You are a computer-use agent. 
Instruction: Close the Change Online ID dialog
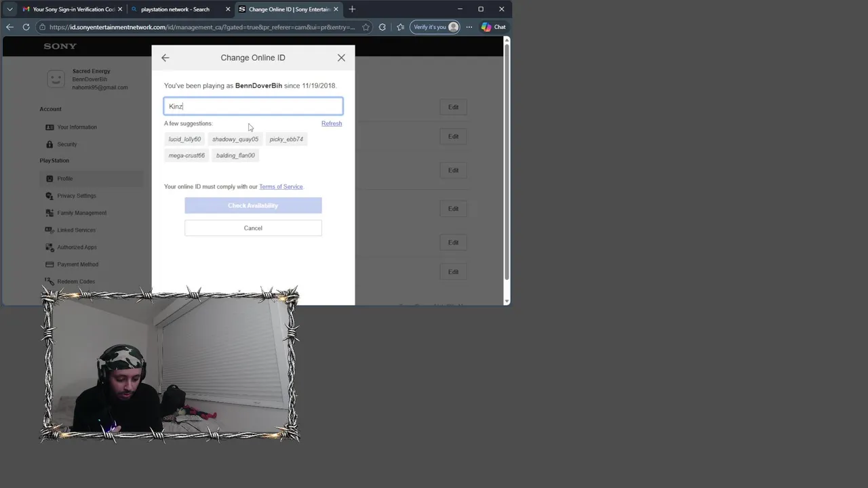coord(341,58)
